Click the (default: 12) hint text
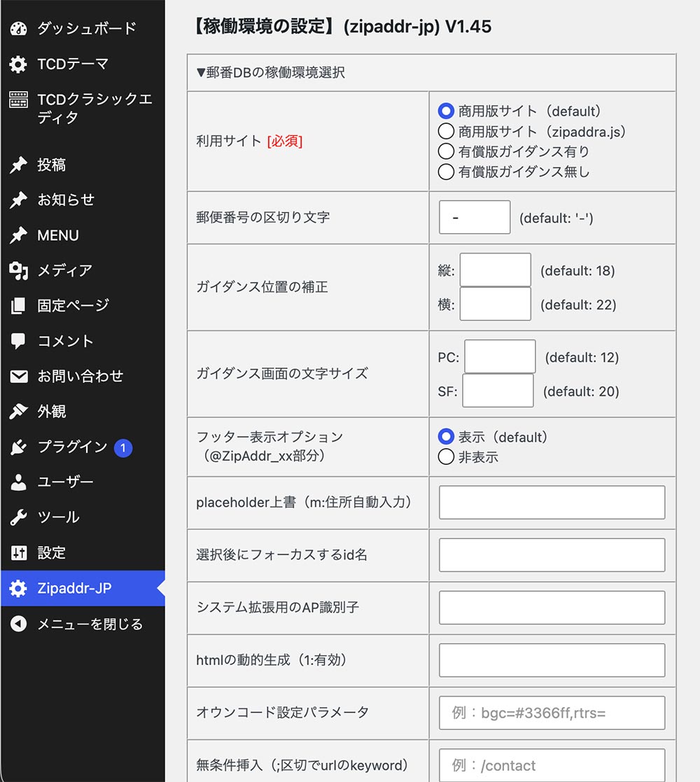Image resolution: width=700 pixels, height=782 pixels. [x=582, y=358]
